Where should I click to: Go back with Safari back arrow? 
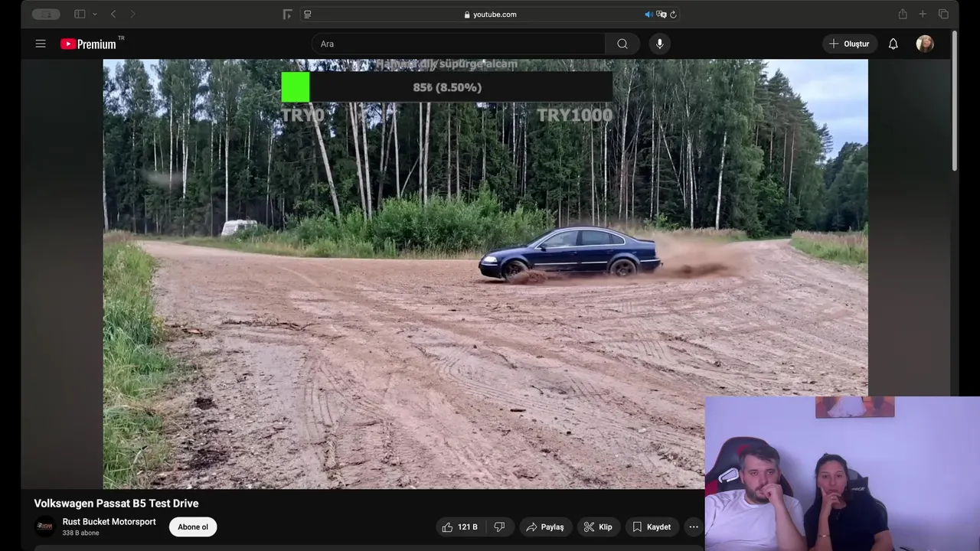(x=113, y=14)
